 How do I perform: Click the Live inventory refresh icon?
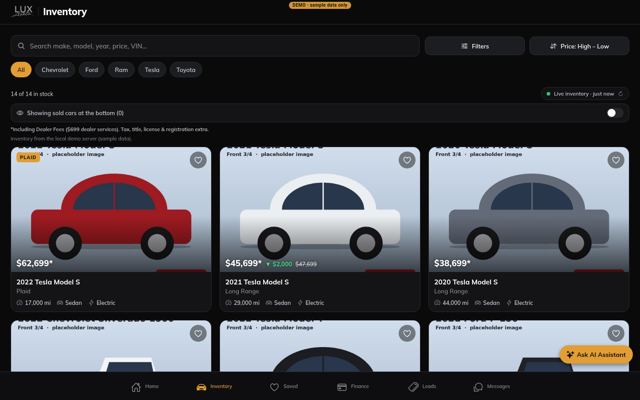tap(620, 94)
